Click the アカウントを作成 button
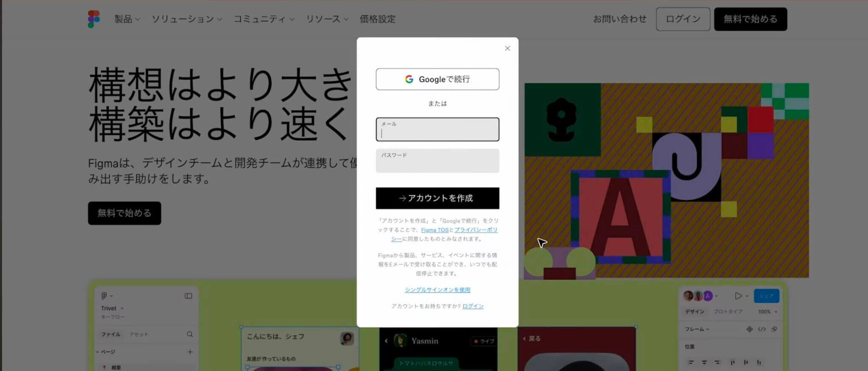 437,198
